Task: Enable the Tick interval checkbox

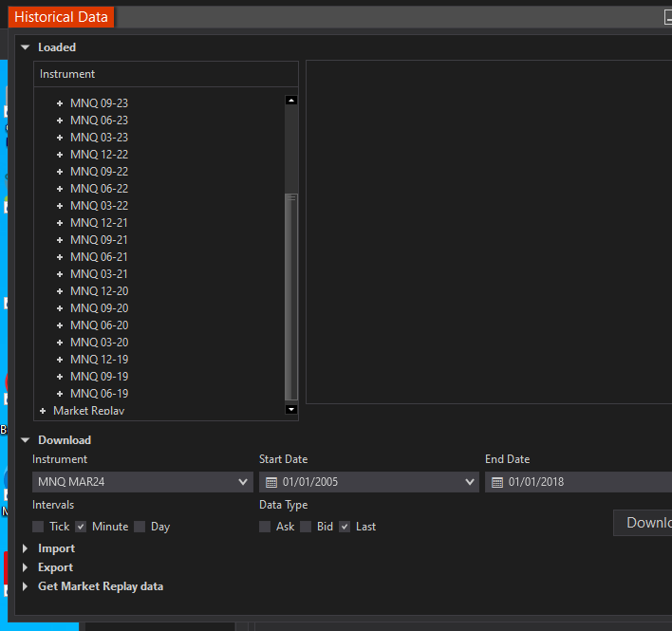Action: pos(38,527)
